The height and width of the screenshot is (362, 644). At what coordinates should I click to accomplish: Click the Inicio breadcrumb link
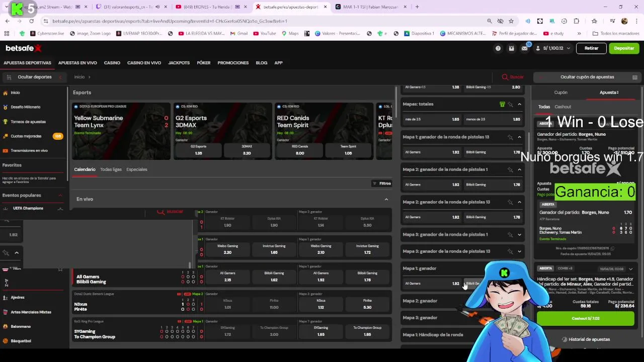tap(79, 77)
